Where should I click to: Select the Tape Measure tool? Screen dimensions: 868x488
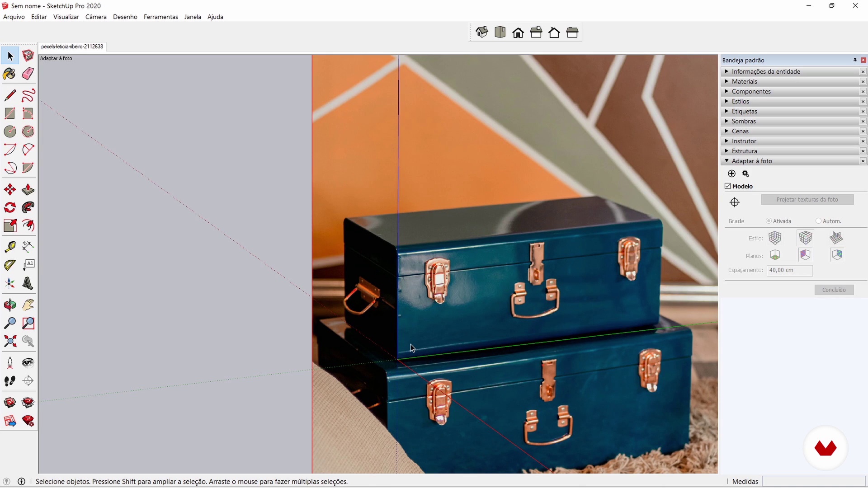click(10, 247)
